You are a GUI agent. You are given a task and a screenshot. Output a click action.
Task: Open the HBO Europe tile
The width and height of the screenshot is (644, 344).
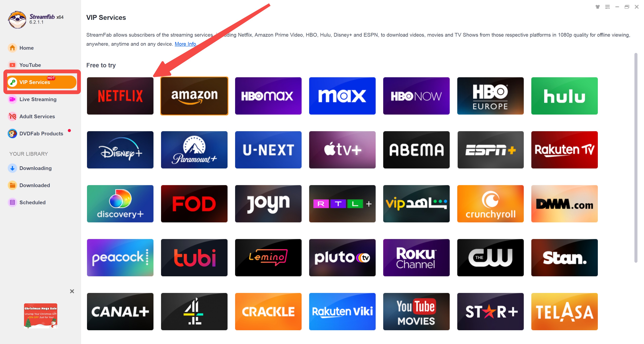490,96
